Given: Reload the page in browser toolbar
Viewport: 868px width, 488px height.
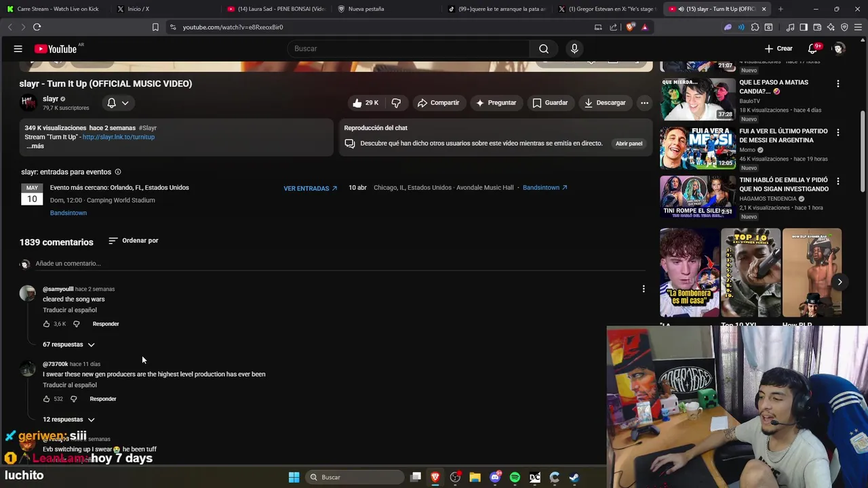Looking at the screenshot, I should (x=37, y=27).
